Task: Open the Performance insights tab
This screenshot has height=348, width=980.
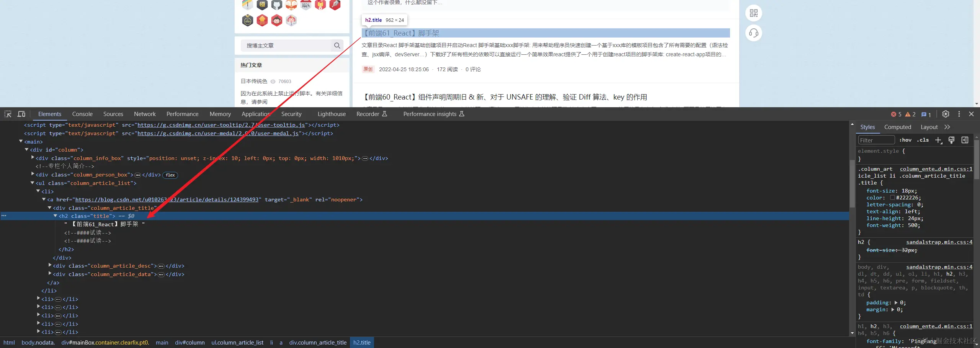Action: click(x=433, y=114)
